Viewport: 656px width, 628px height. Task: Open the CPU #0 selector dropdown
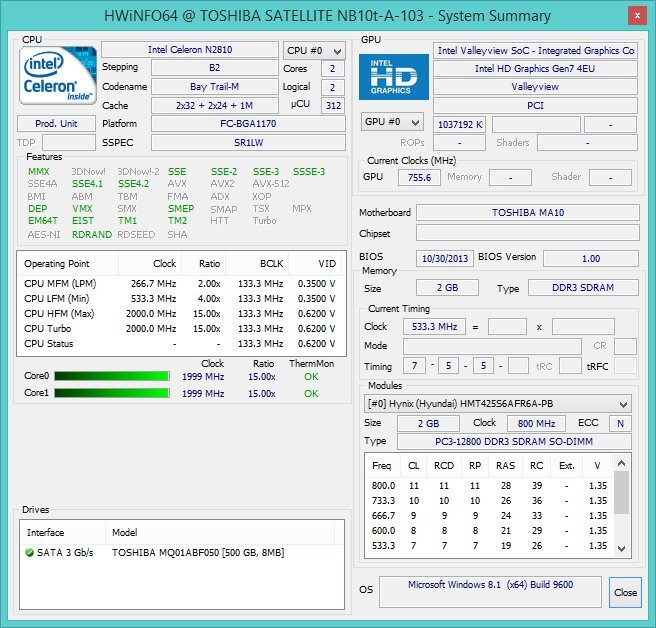click(313, 50)
